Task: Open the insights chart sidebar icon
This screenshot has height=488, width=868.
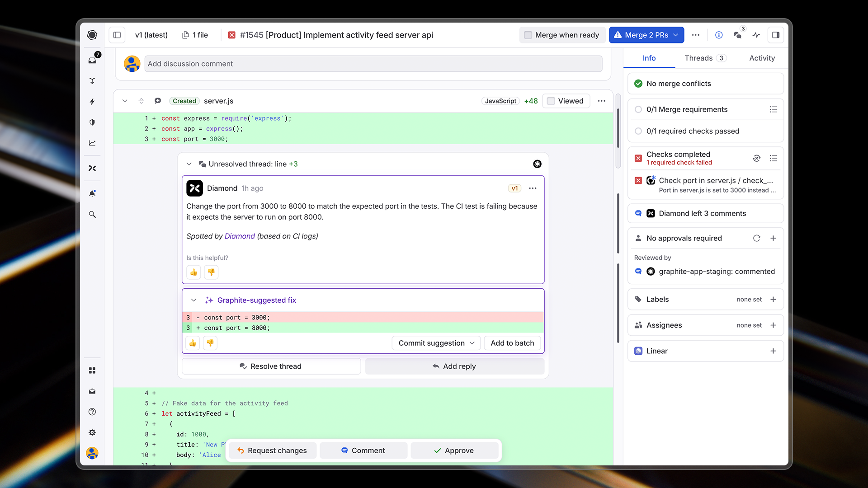Action: coord(92,143)
